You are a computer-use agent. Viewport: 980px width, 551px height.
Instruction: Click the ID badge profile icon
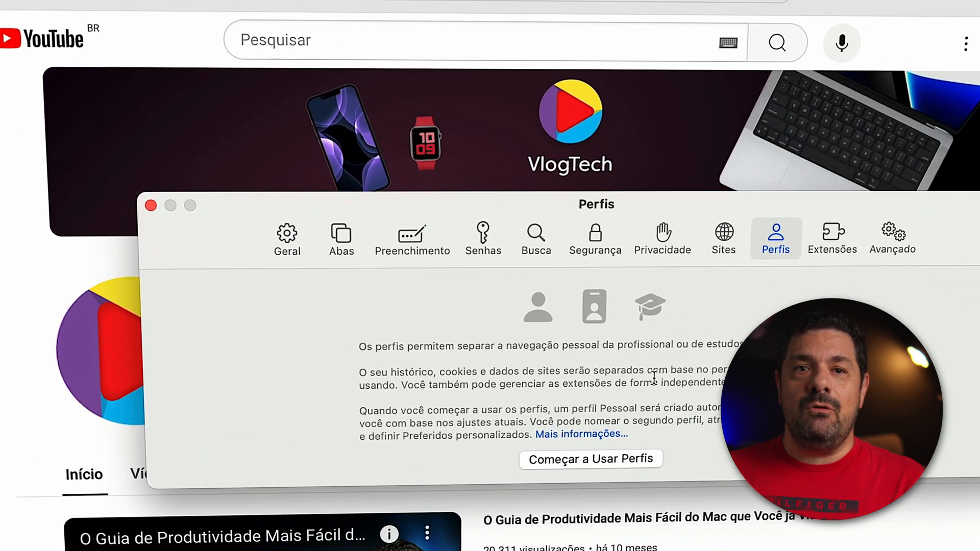(594, 306)
